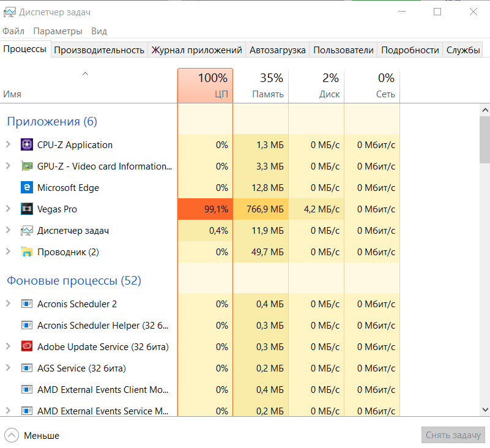Select the AGS Service (32 бита) name
The height and width of the screenshot is (448, 490).
pyautogui.click(x=81, y=368)
